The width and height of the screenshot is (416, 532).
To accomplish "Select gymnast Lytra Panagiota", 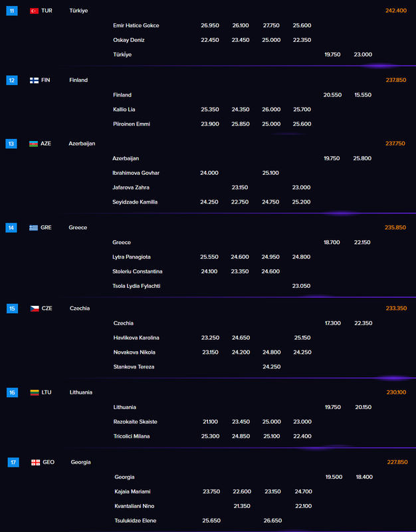I will click(x=132, y=257).
